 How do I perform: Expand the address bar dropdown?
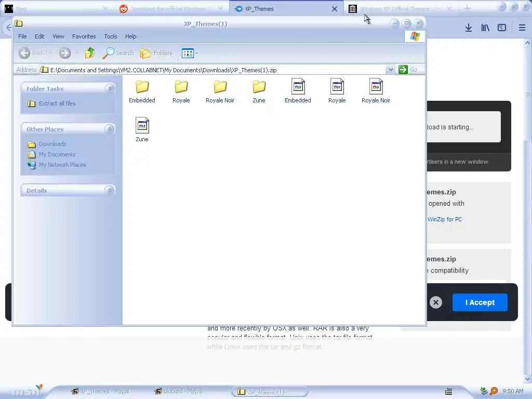(x=390, y=70)
